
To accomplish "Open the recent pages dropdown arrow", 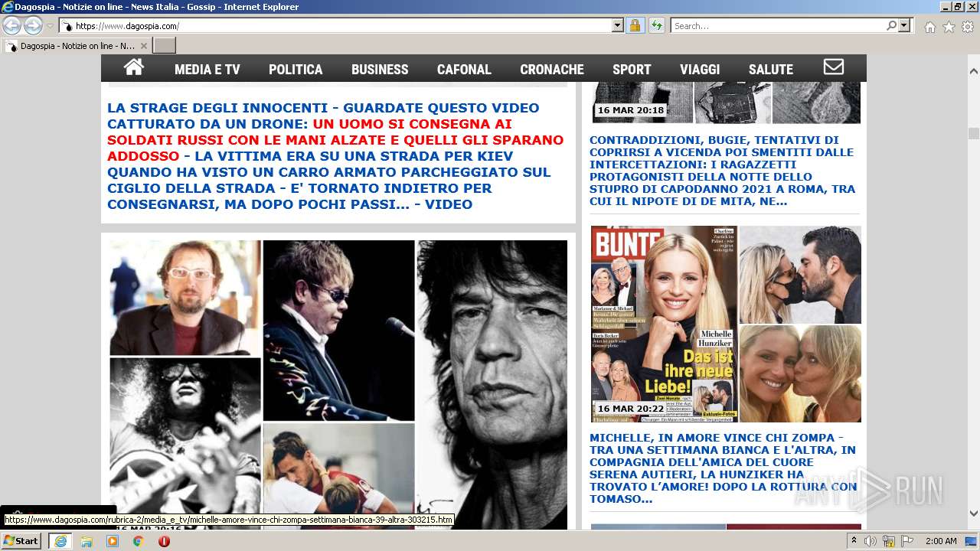I will [50, 26].
